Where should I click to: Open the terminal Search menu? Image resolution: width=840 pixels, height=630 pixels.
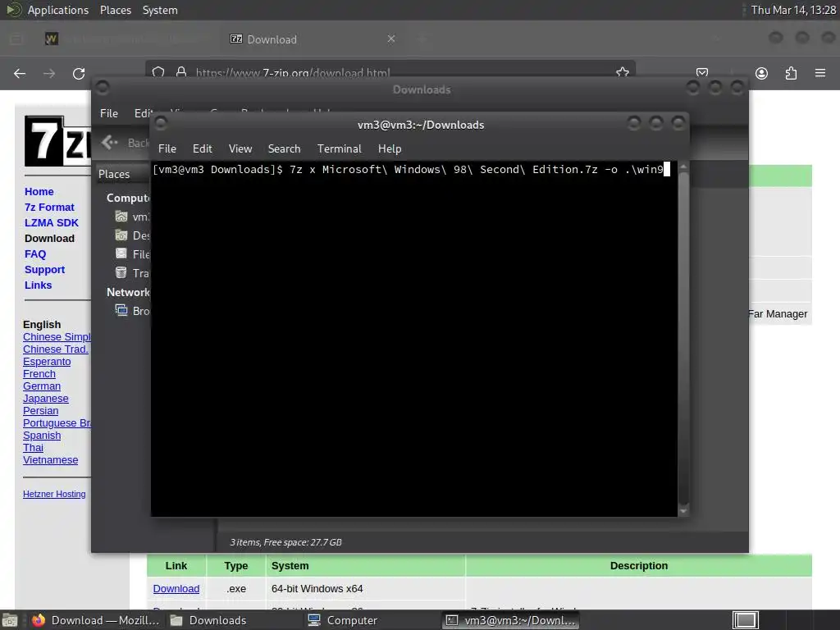click(x=284, y=149)
